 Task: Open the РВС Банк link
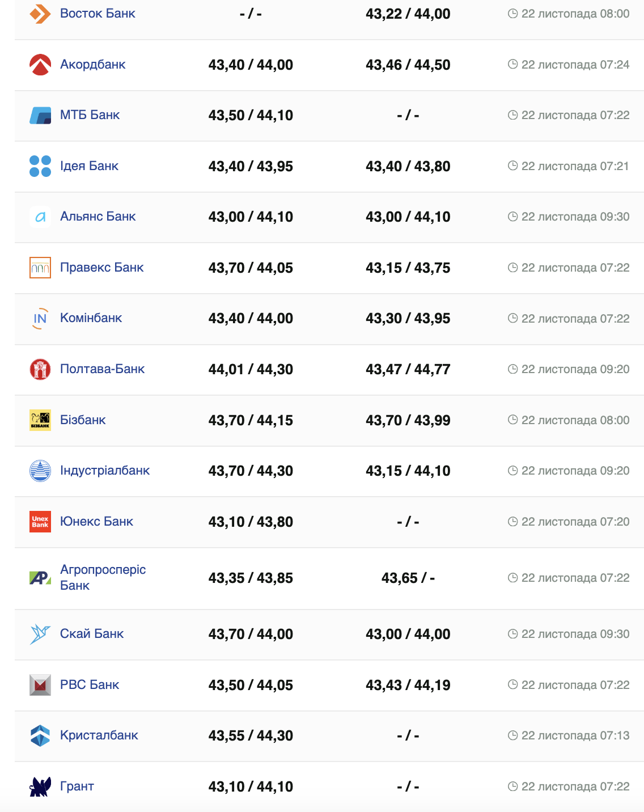90,685
